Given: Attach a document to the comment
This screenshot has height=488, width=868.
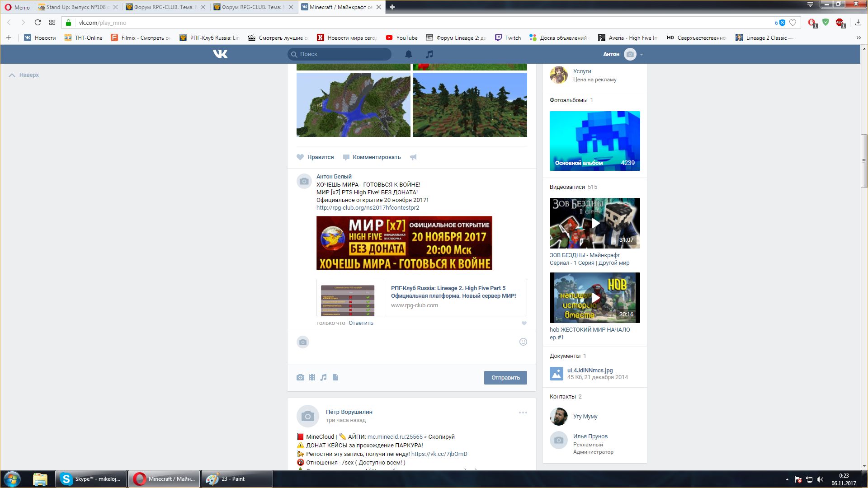Looking at the screenshot, I should 335,377.
